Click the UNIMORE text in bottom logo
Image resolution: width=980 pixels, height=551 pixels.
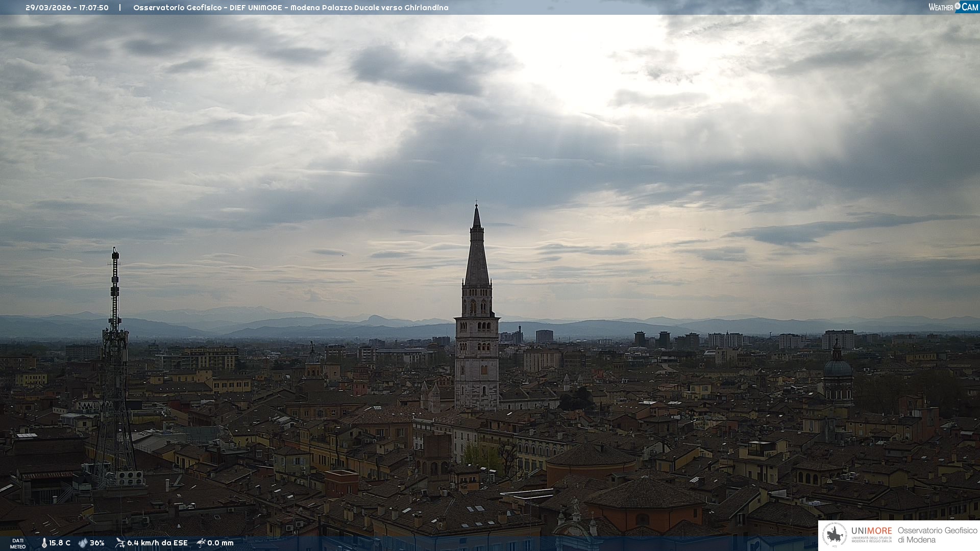click(x=871, y=531)
